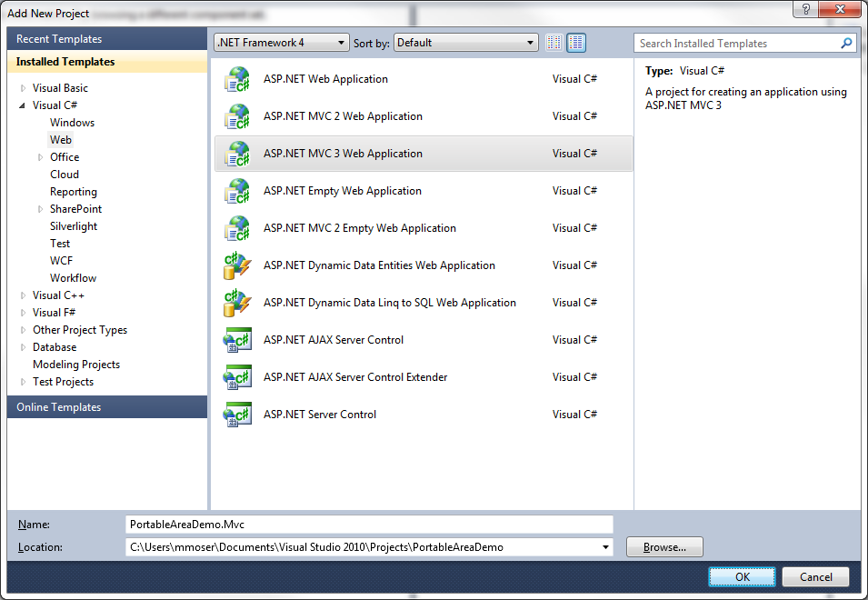Collapse the Visual C# tree node
The image size is (868, 600).
22,105
